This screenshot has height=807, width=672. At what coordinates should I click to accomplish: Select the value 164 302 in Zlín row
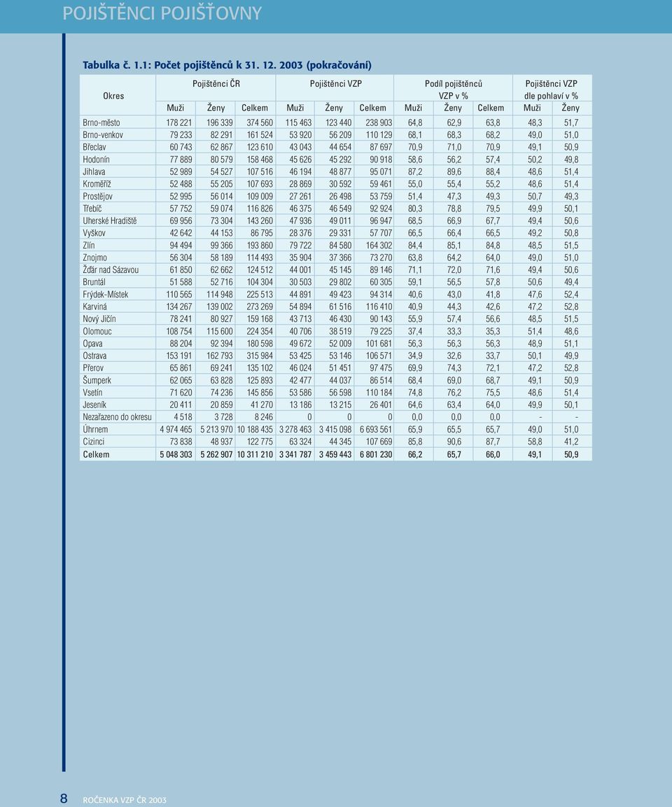click(379, 246)
